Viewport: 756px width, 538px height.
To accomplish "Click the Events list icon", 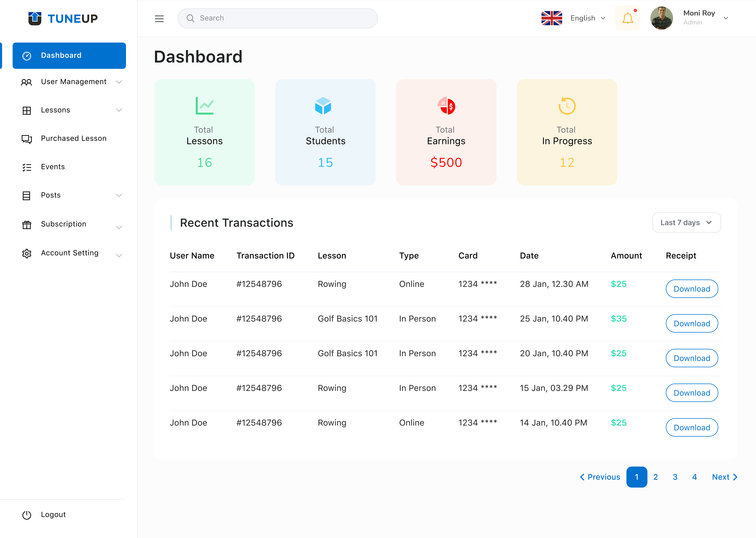I will pyautogui.click(x=26, y=167).
